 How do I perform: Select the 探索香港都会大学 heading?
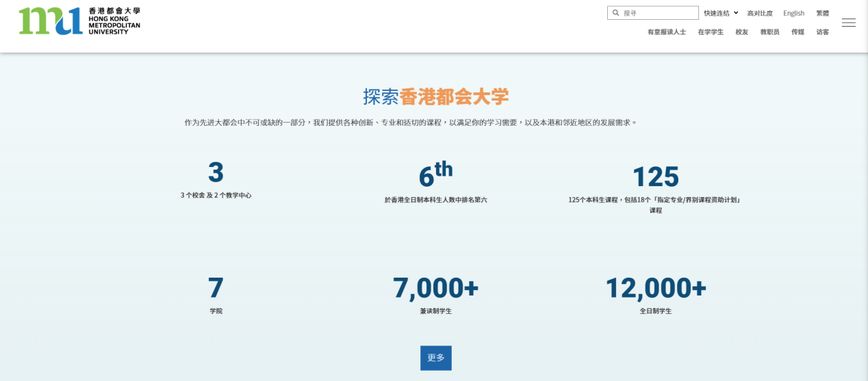tap(436, 96)
